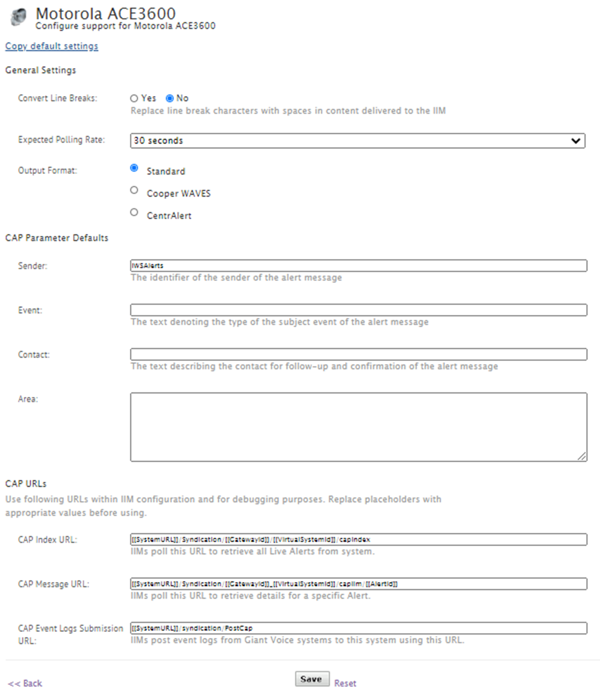Choose the Standard output format
The height and width of the screenshot is (700, 600).
tap(134, 168)
